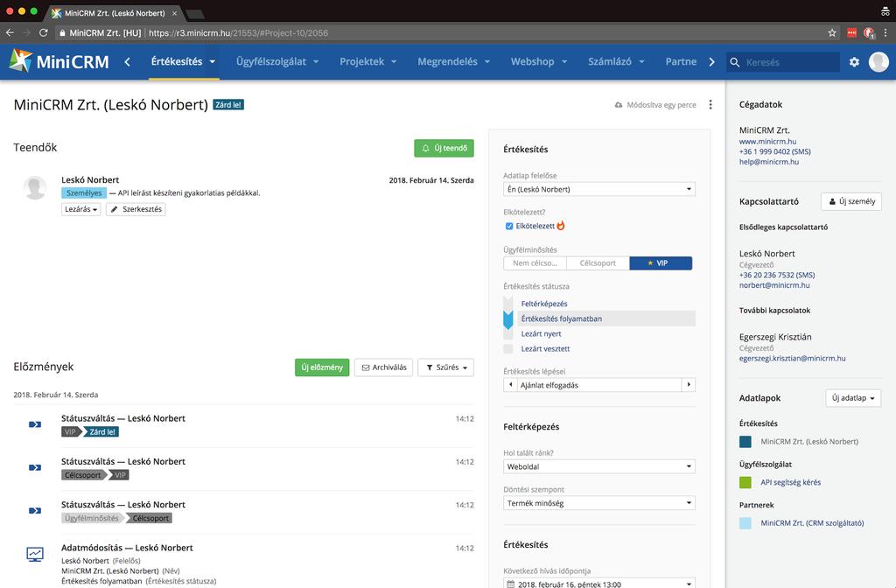Image resolution: width=896 pixels, height=588 pixels.
Task: Reload the browser page
Action: (x=44, y=33)
